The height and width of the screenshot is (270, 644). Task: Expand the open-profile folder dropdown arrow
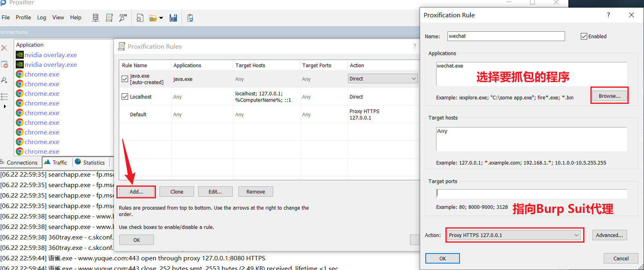coord(161,18)
